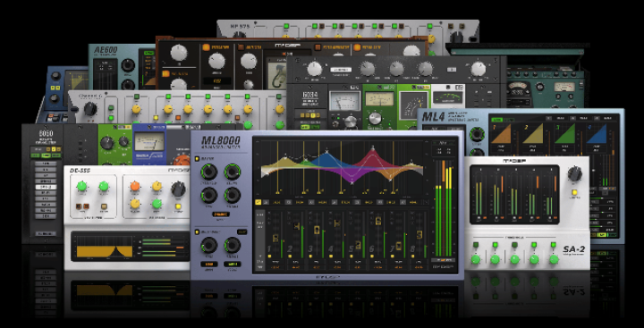Click the green-lit button under ML8000's lower-right knob
The image size is (644, 328).
[233, 264]
